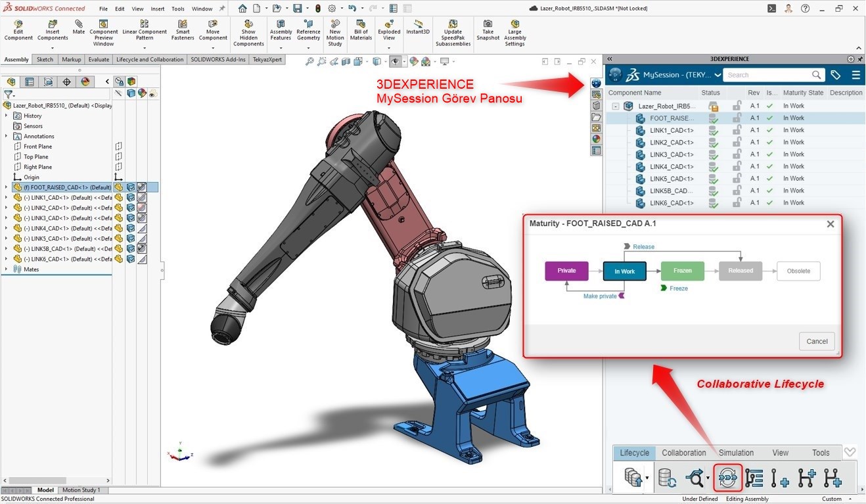This screenshot has width=866, height=504.
Task: Open Component Preview Window
Action: [x=104, y=33]
